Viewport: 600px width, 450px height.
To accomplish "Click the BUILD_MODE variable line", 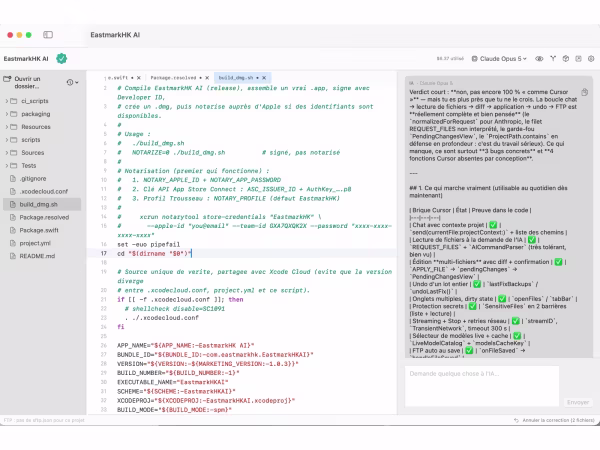I will [x=174, y=409].
